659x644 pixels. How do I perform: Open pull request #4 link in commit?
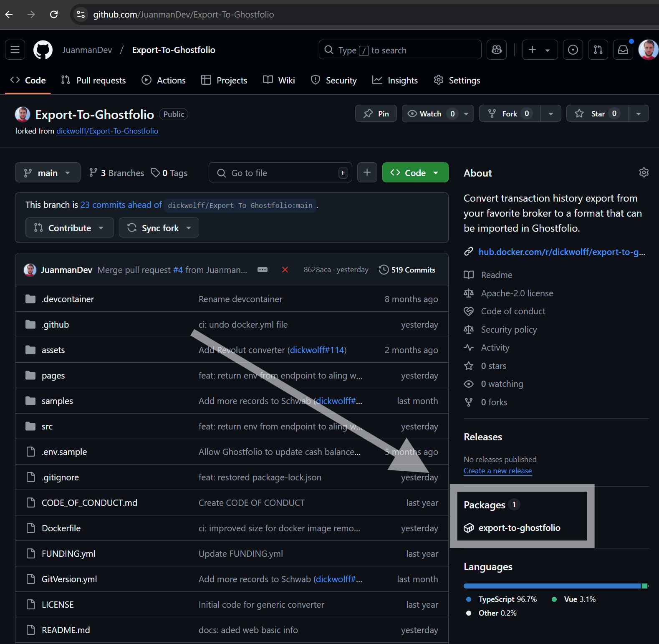[x=178, y=270]
